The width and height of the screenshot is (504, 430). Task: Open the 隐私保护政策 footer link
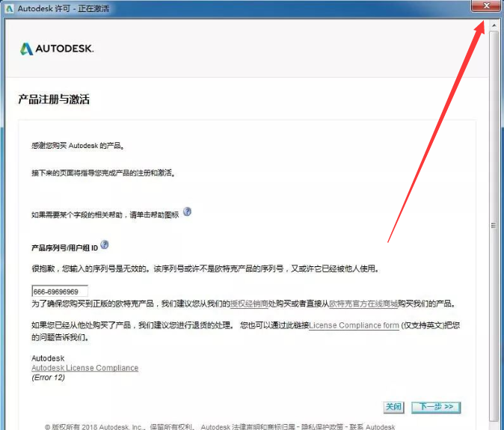(x=322, y=427)
